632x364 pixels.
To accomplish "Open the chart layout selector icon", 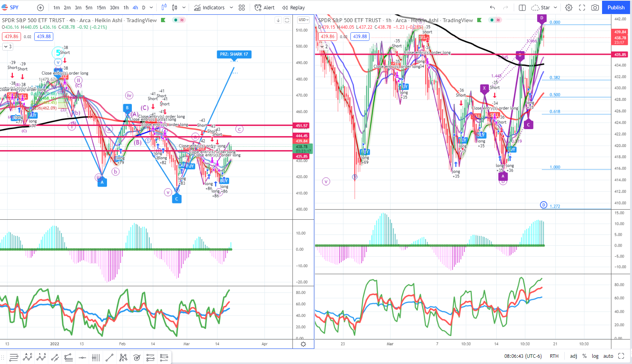I will tap(522, 7).
